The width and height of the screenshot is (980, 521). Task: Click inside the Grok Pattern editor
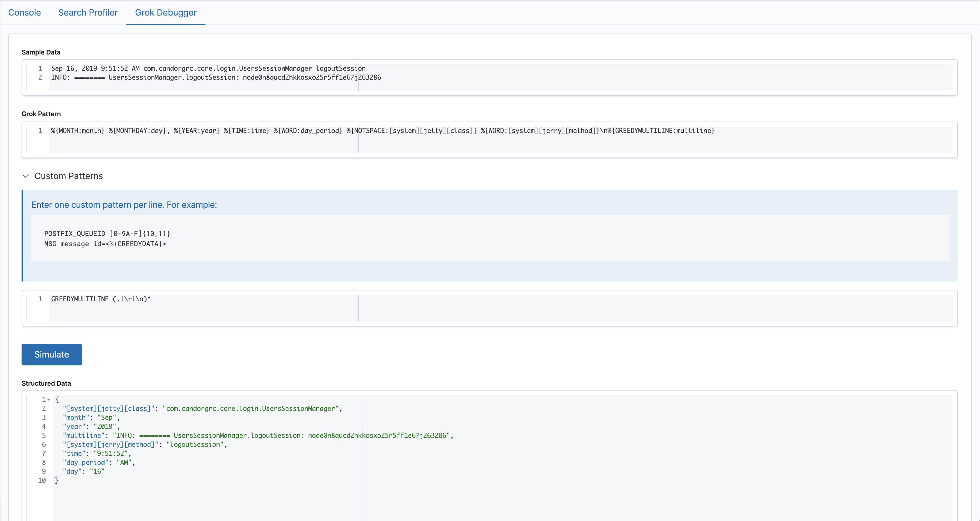[382, 131]
